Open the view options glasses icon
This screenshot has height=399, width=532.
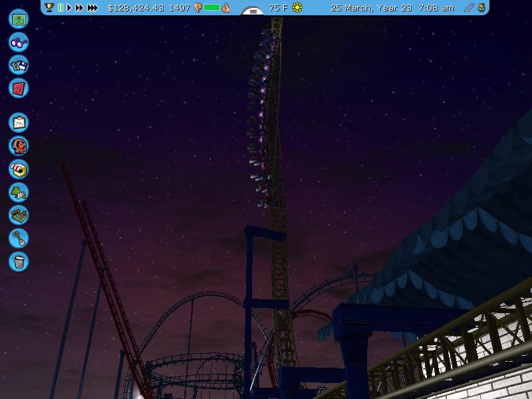19,42
